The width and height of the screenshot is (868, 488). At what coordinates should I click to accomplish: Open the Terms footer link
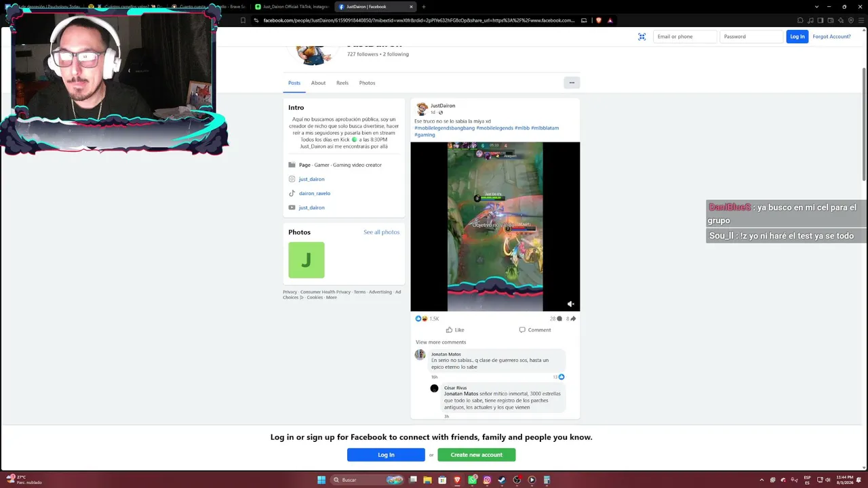[359, 292]
